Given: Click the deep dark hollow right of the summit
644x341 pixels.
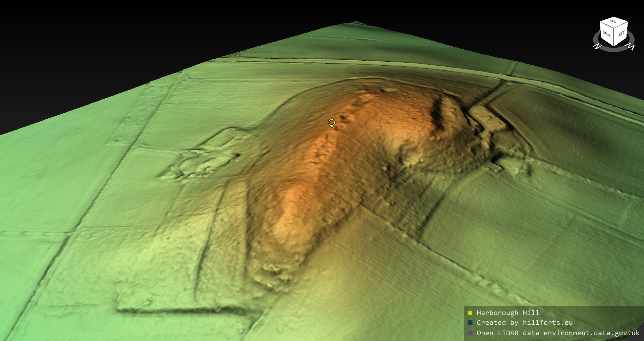Looking at the screenshot, I should [437, 111].
